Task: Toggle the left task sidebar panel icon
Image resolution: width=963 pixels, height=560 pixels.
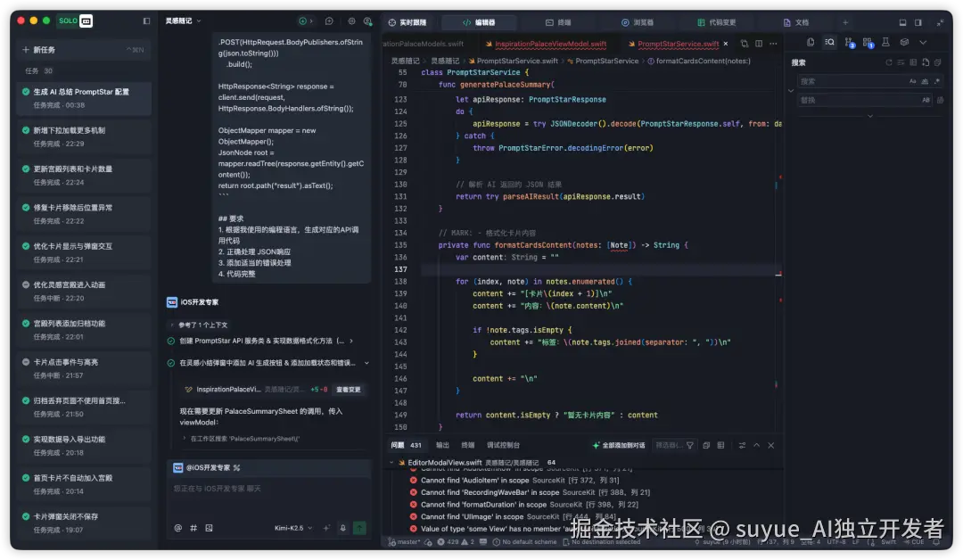Action: coord(146,21)
